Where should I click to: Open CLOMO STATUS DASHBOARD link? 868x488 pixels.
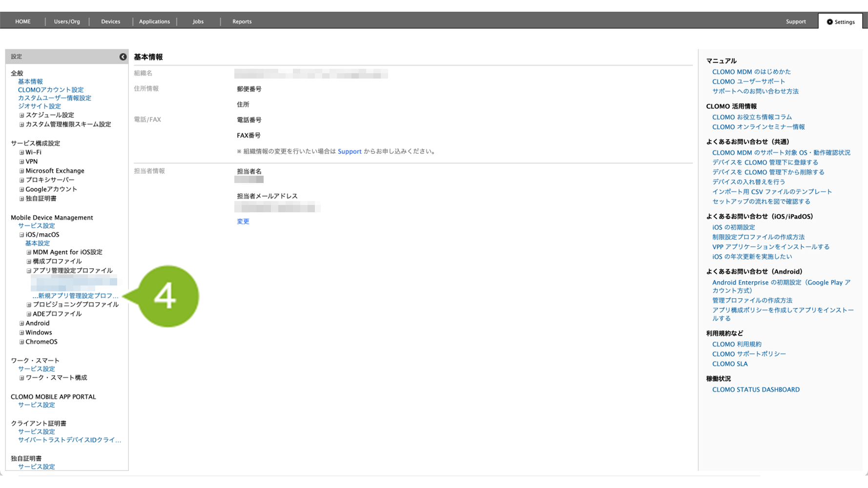pos(756,390)
